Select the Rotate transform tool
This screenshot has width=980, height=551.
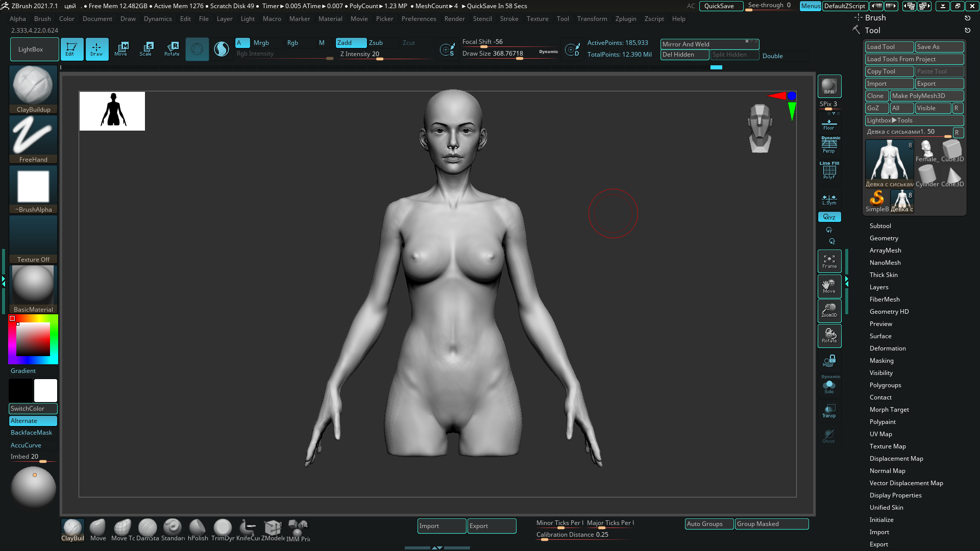click(172, 49)
